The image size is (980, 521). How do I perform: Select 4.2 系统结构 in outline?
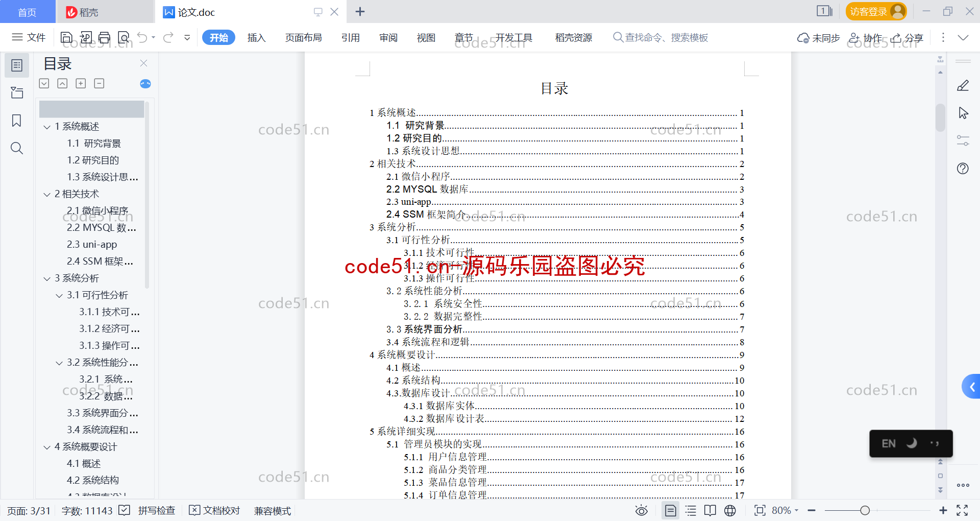point(93,480)
